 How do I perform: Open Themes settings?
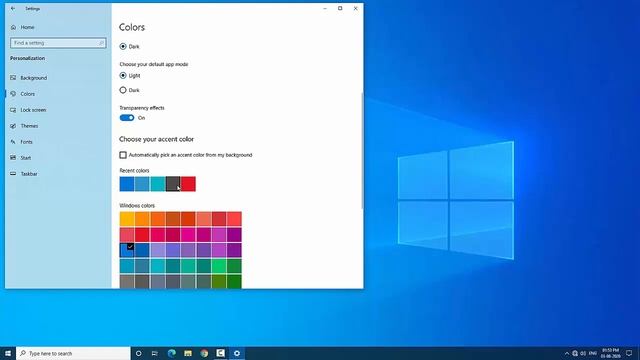coord(24,126)
